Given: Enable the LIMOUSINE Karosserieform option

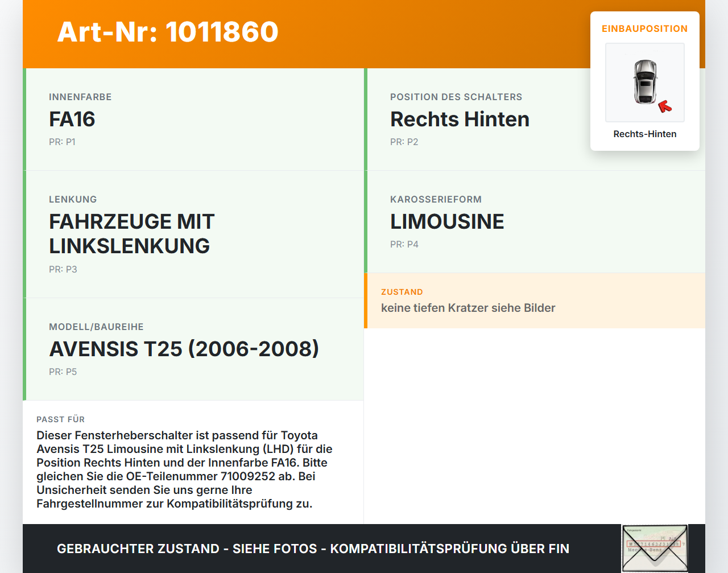Looking at the screenshot, I should [447, 221].
